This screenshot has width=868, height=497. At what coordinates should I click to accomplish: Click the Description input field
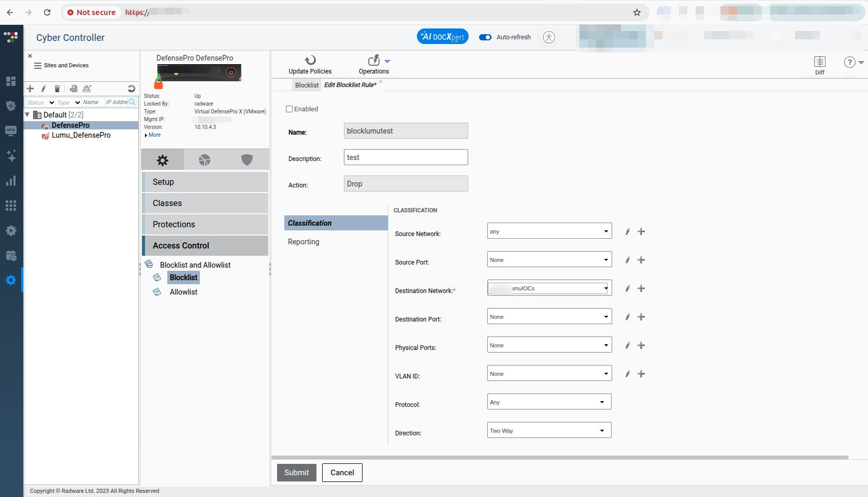click(x=406, y=157)
